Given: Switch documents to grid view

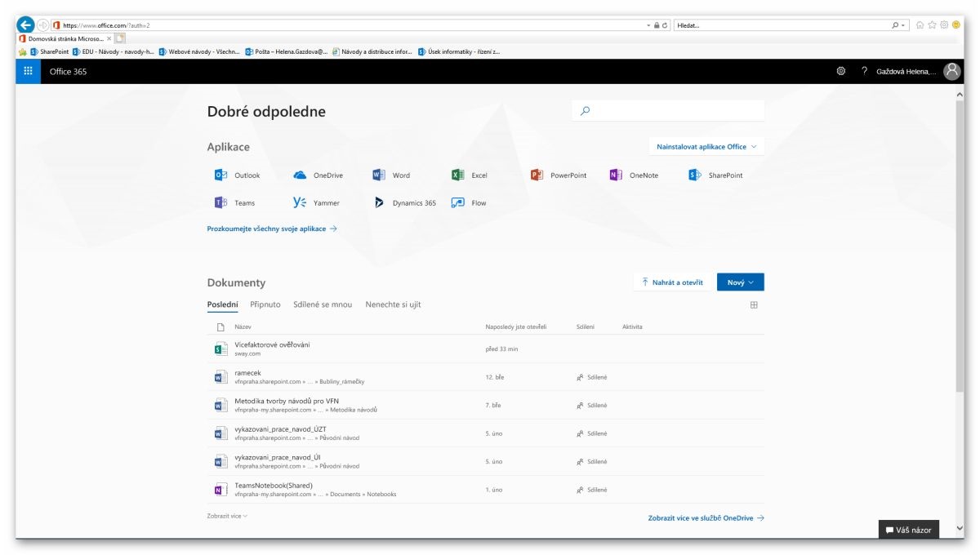Looking at the screenshot, I should click(754, 304).
